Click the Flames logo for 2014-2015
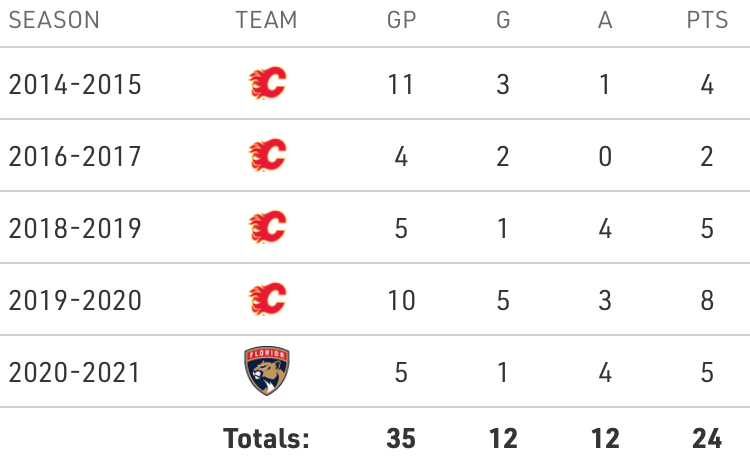 click(x=267, y=84)
